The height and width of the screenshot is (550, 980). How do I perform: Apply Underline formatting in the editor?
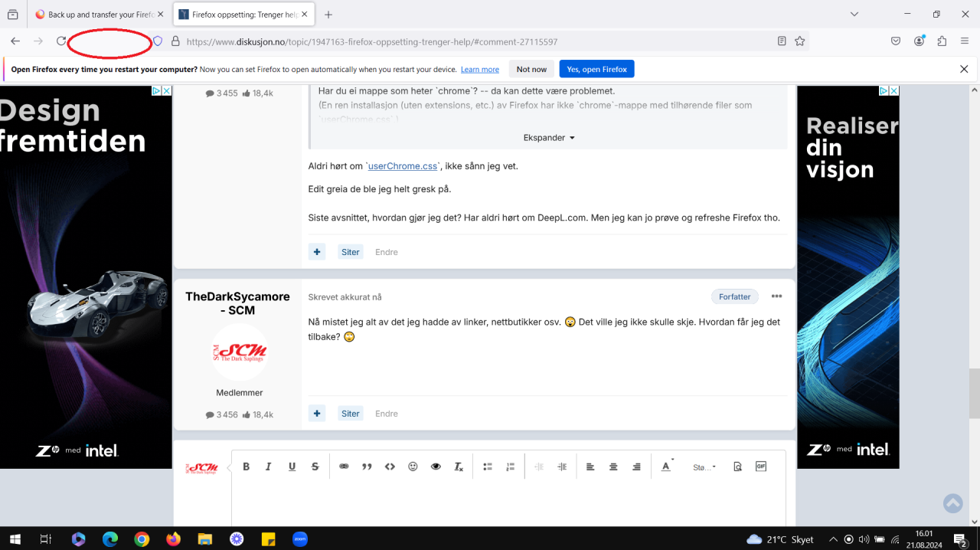[292, 467]
